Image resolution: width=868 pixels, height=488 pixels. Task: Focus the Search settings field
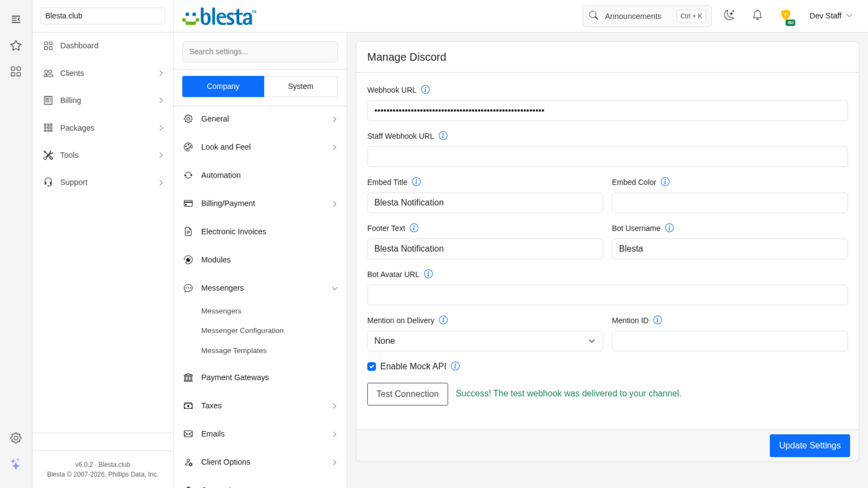point(260,52)
